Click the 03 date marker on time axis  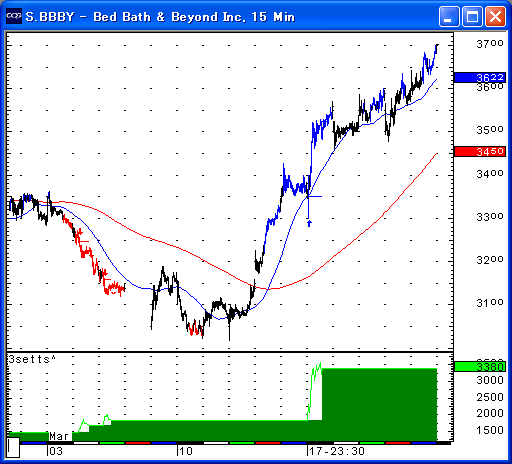point(56,451)
